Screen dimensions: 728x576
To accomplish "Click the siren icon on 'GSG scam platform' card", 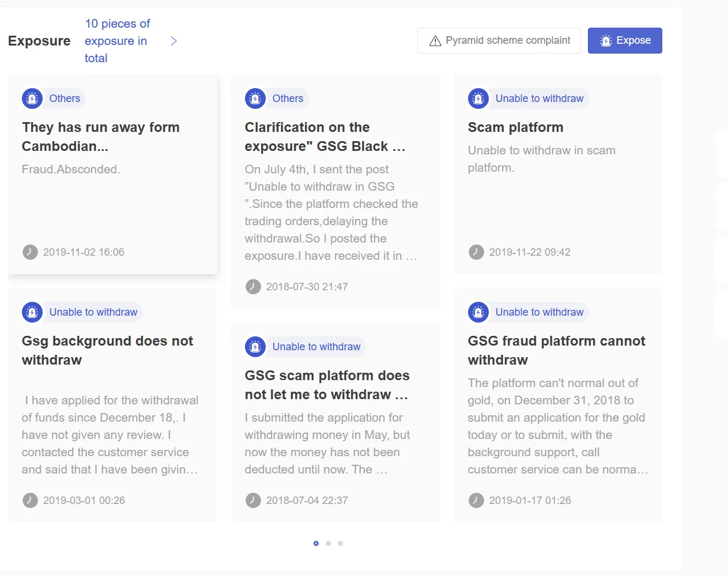I will pos(255,347).
